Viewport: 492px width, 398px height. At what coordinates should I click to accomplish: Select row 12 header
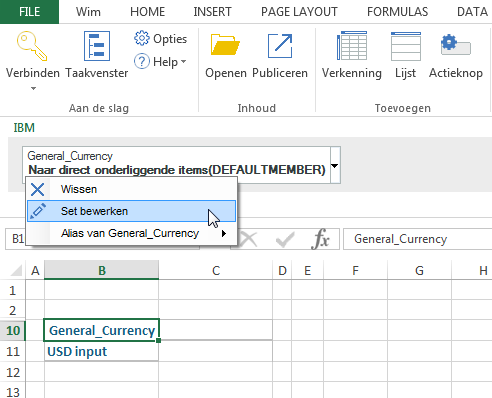coord(13,372)
